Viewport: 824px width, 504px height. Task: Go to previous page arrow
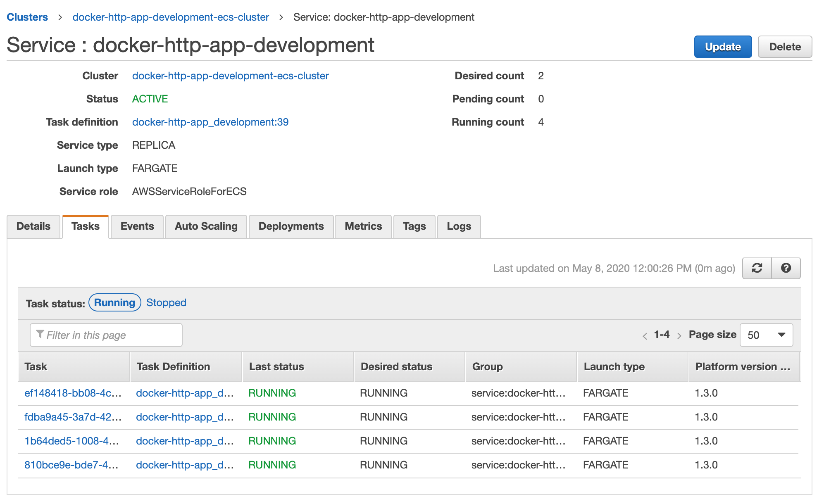click(x=645, y=336)
